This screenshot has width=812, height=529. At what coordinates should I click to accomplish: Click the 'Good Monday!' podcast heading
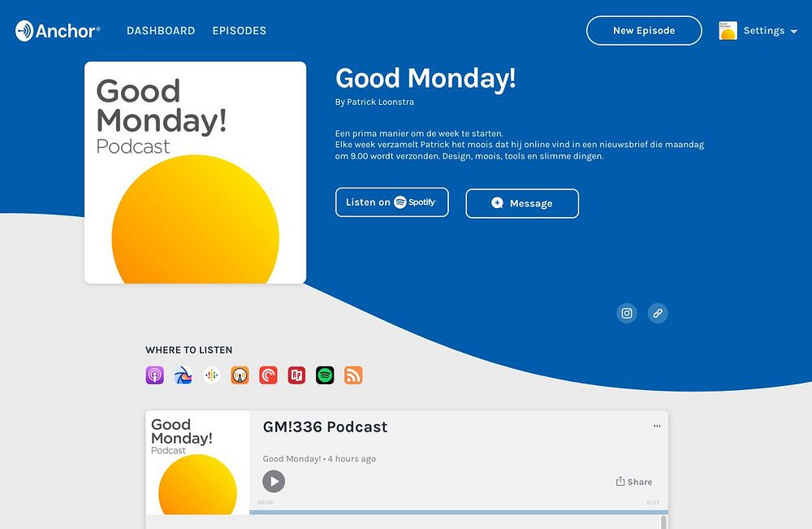pos(425,79)
